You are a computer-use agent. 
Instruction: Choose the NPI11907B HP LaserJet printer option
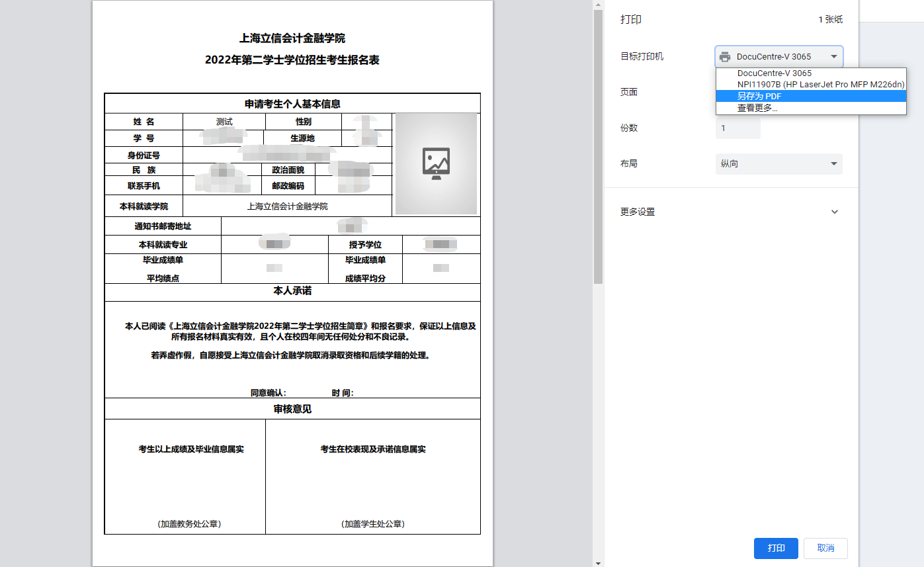820,85
